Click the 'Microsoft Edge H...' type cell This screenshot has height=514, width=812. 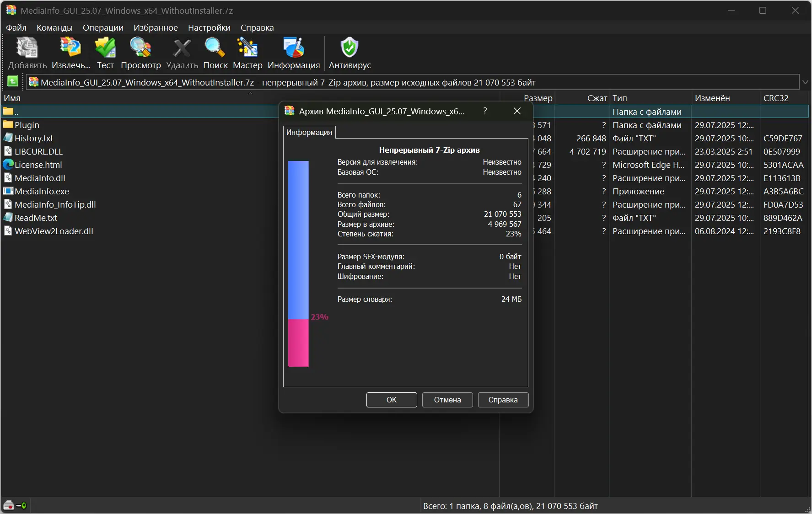pyautogui.click(x=648, y=165)
